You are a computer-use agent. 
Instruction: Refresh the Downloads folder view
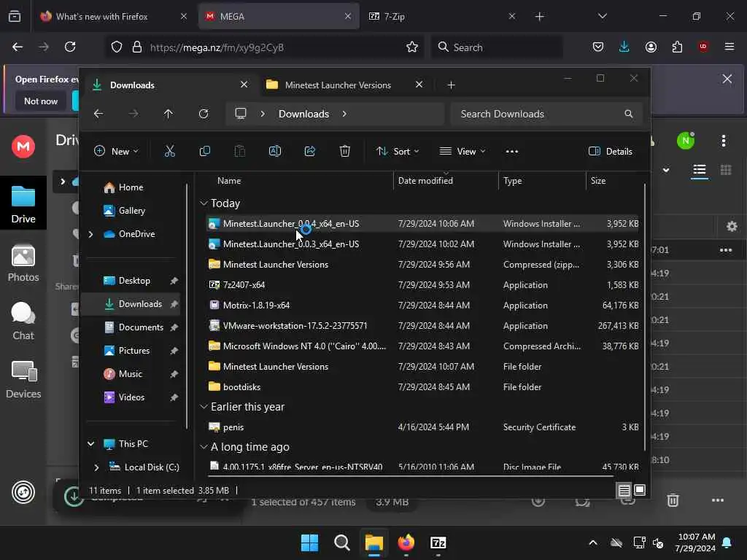204,114
